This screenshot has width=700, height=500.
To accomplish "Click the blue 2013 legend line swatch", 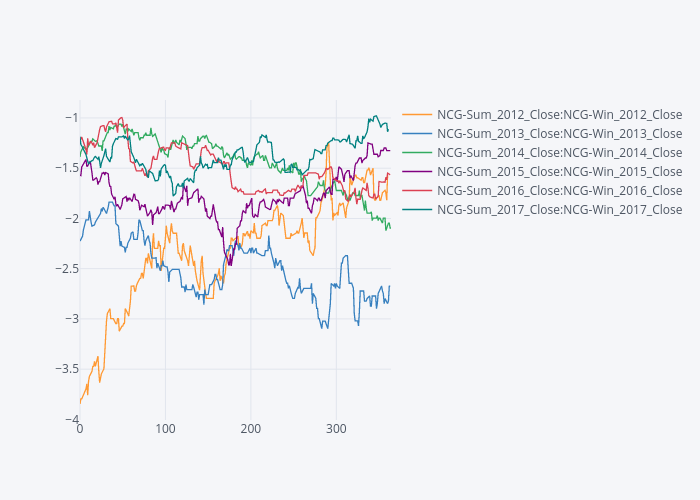I will point(417,133).
